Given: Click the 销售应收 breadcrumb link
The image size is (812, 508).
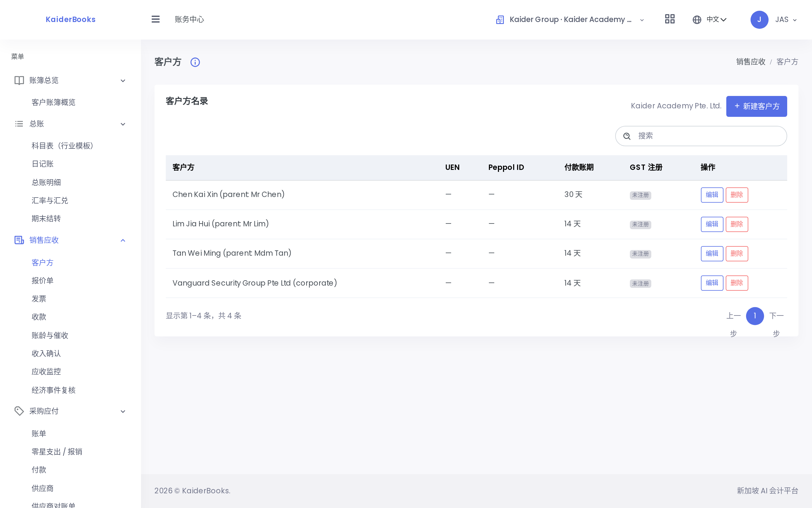Looking at the screenshot, I should [x=751, y=62].
